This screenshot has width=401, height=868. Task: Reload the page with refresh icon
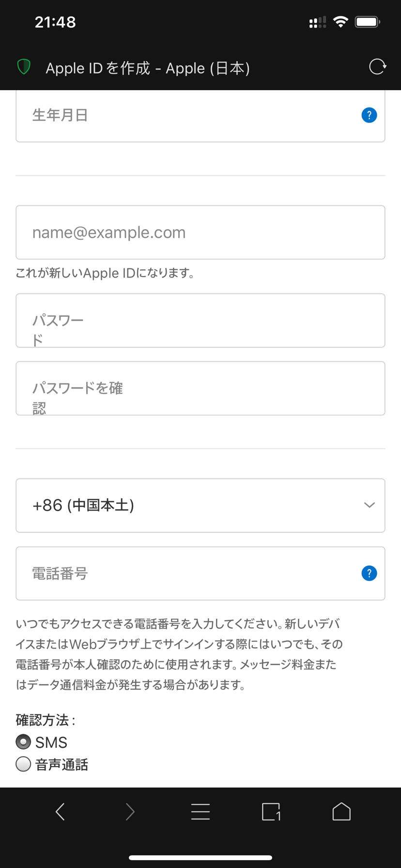click(377, 67)
